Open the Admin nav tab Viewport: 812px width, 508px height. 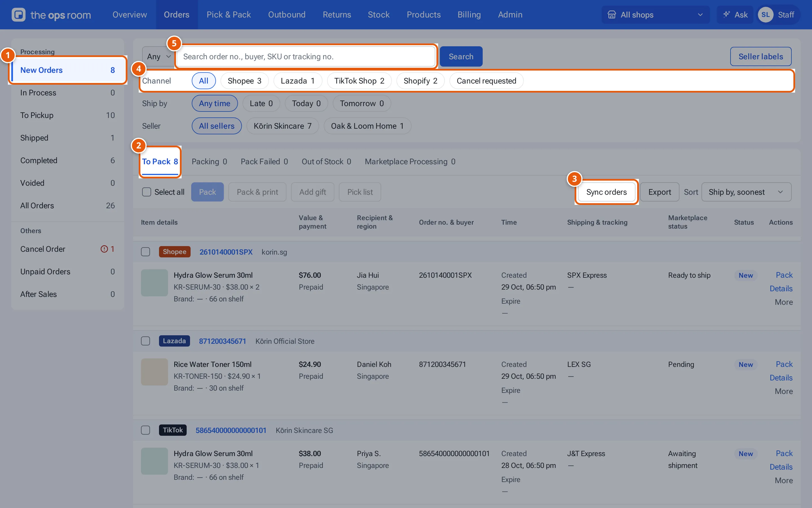[510, 14]
